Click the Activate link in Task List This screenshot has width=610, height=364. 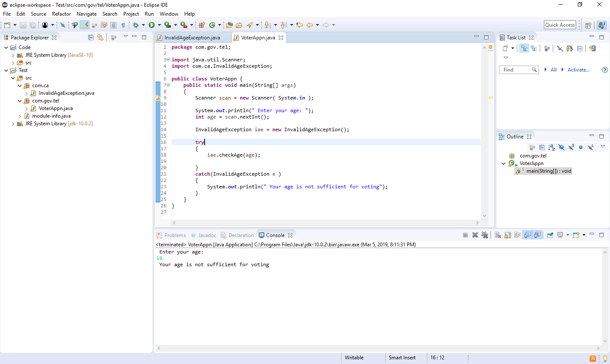(x=578, y=69)
